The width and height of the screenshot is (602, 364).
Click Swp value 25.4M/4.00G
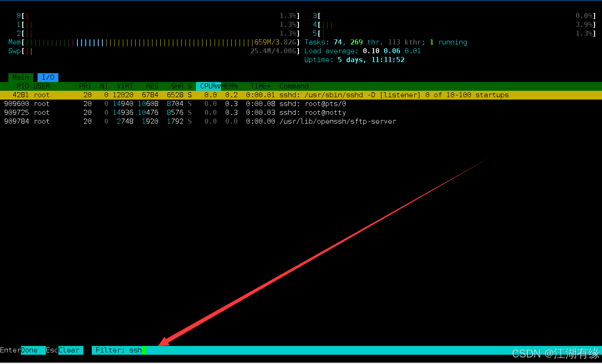pyautogui.click(x=273, y=51)
